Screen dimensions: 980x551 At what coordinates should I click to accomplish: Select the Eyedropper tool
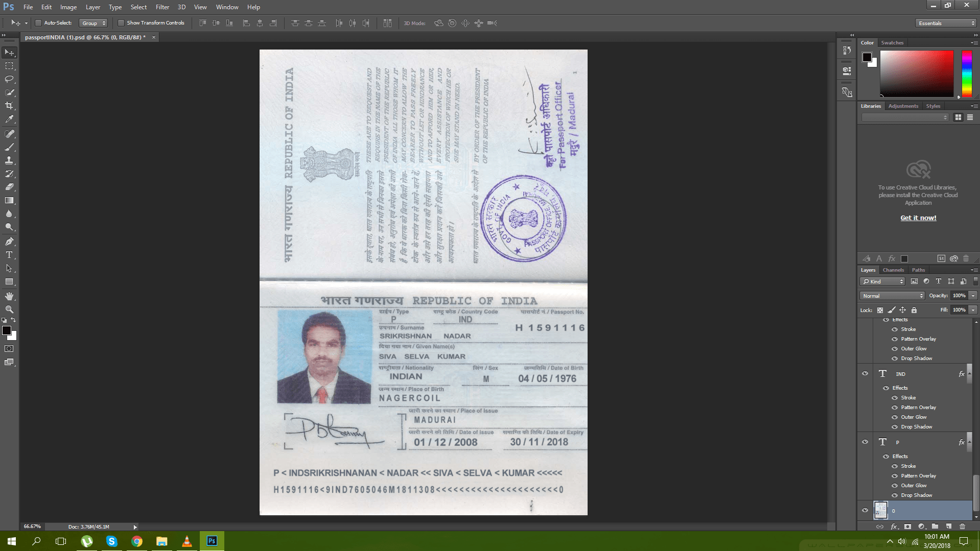click(x=9, y=119)
